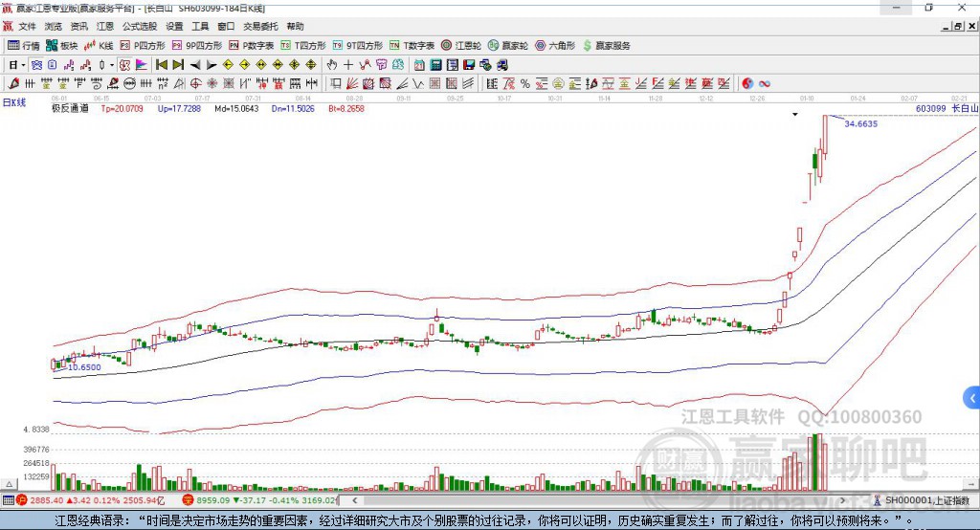The width and height of the screenshot is (980, 530).
Task: Select the Gann fan lines tool
Action: (x=351, y=83)
